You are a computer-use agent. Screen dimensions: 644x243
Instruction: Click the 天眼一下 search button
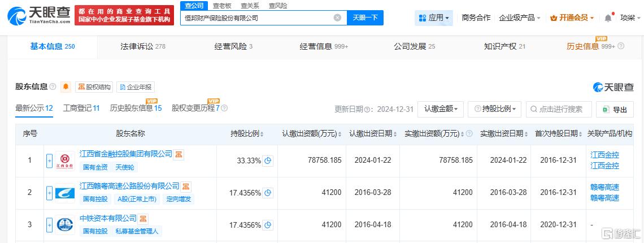365,18
